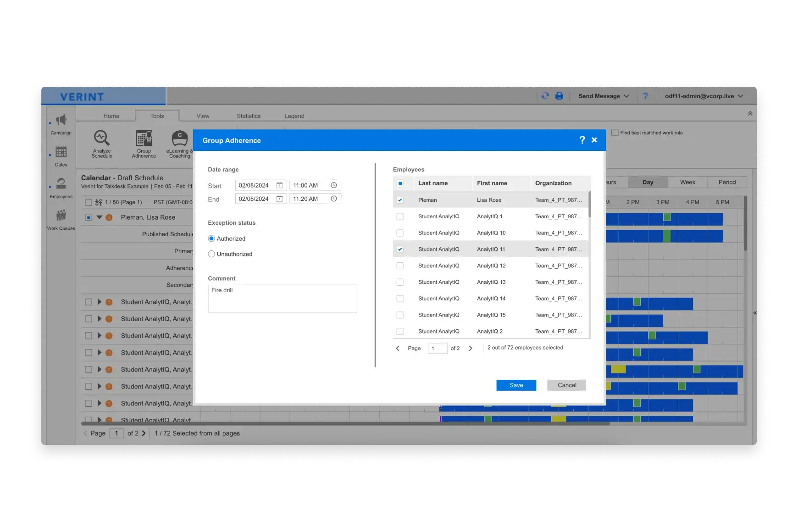Switch to the Statistics tab
The height and width of the screenshot is (532, 798).
(x=248, y=116)
